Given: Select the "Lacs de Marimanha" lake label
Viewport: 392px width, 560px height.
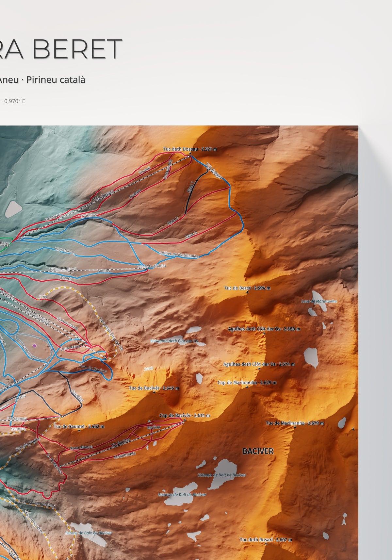Looking at the screenshot, I should 319,301.
